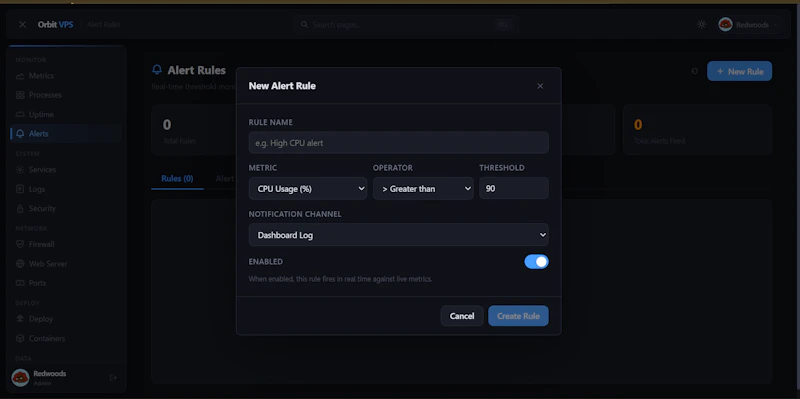The width and height of the screenshot is (800, 399).
Task: Click the Logs document icon
Action: (x=20, y=189)
